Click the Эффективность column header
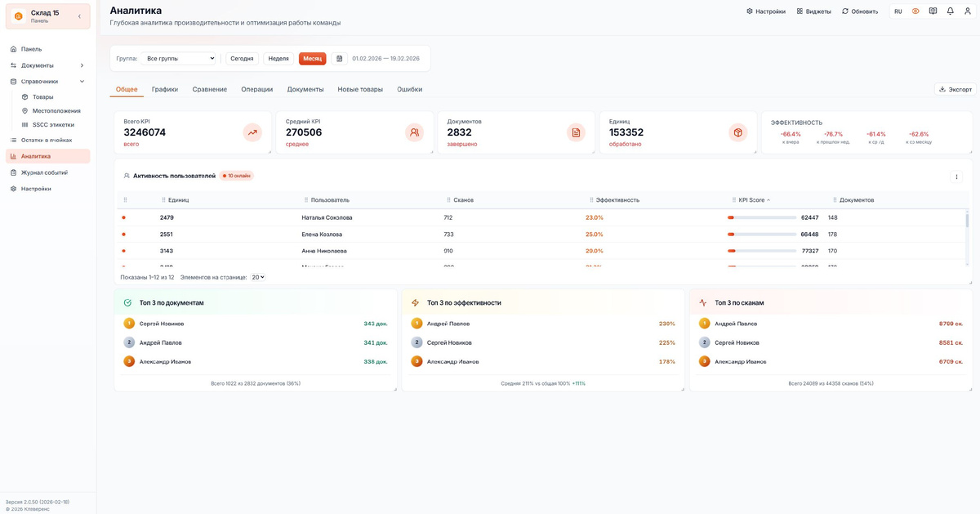The height and width of the screenshot is (514, 980). click(x=617, y=200)
